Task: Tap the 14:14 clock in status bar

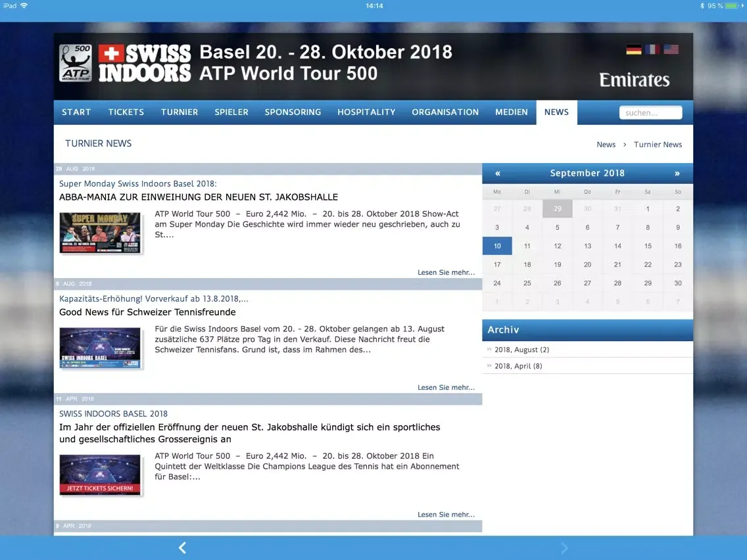Action: pos(374,6)
